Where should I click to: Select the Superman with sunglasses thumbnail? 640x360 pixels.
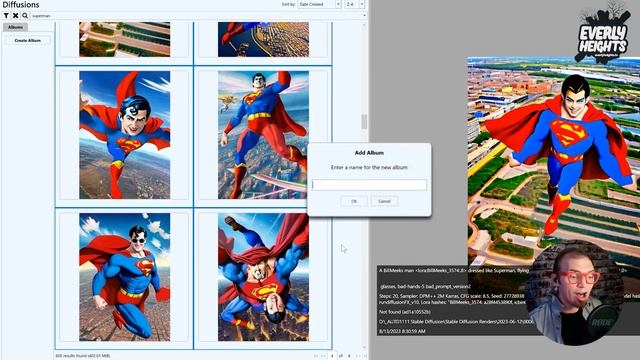pyautogui.click(x=124, y=277)
